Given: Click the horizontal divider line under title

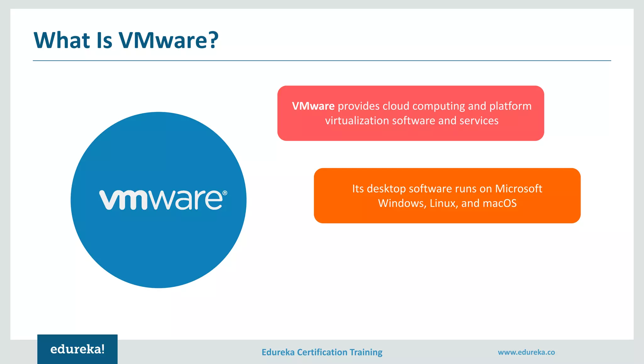Looking at the screenshot, I should (322, 60).
